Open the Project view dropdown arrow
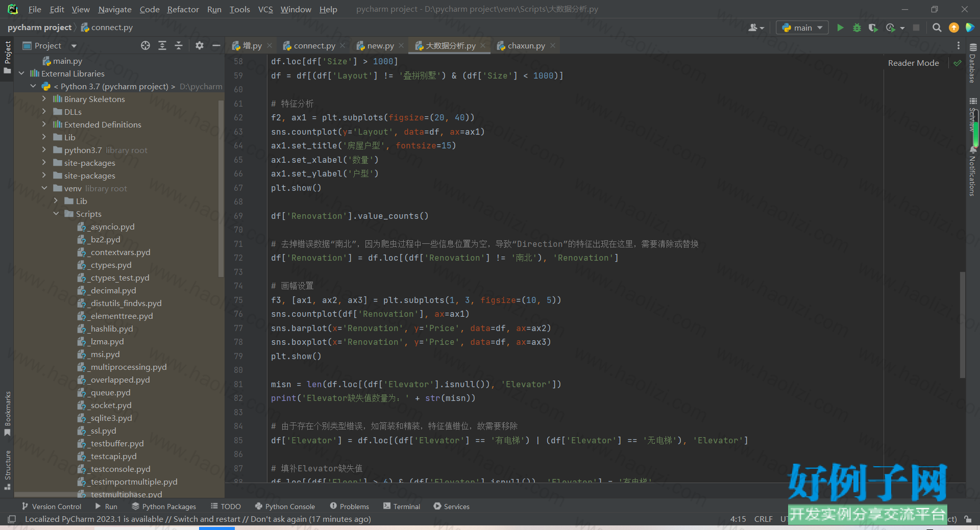Screen dimensions: 980x530 pyautogui.click(x=74, y=45)
